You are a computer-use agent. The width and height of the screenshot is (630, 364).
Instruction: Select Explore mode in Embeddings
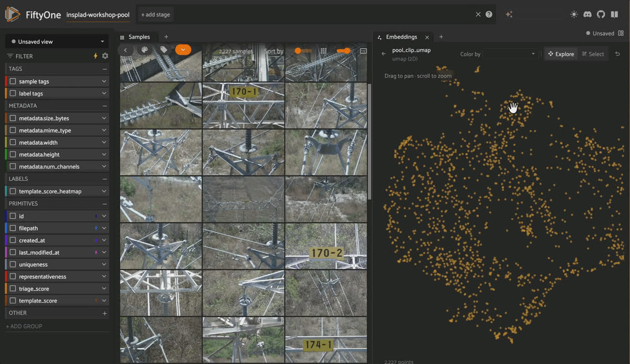[561, 54]
